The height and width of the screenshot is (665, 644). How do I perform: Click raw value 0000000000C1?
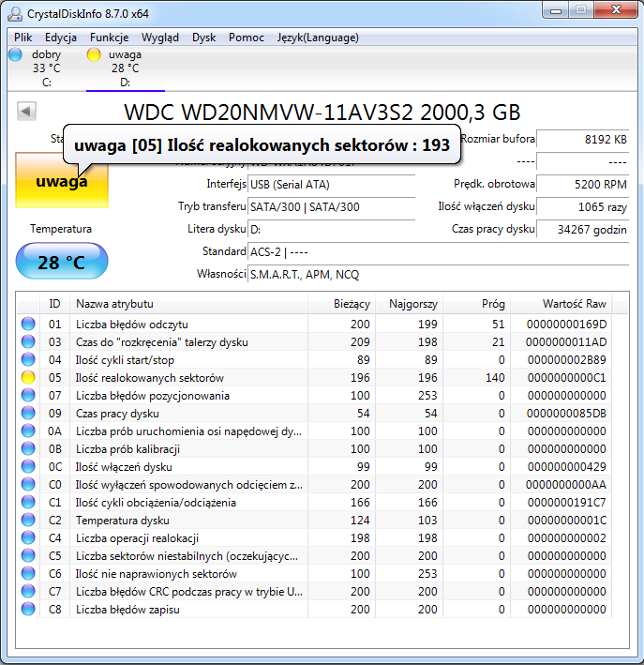(567, 377)
